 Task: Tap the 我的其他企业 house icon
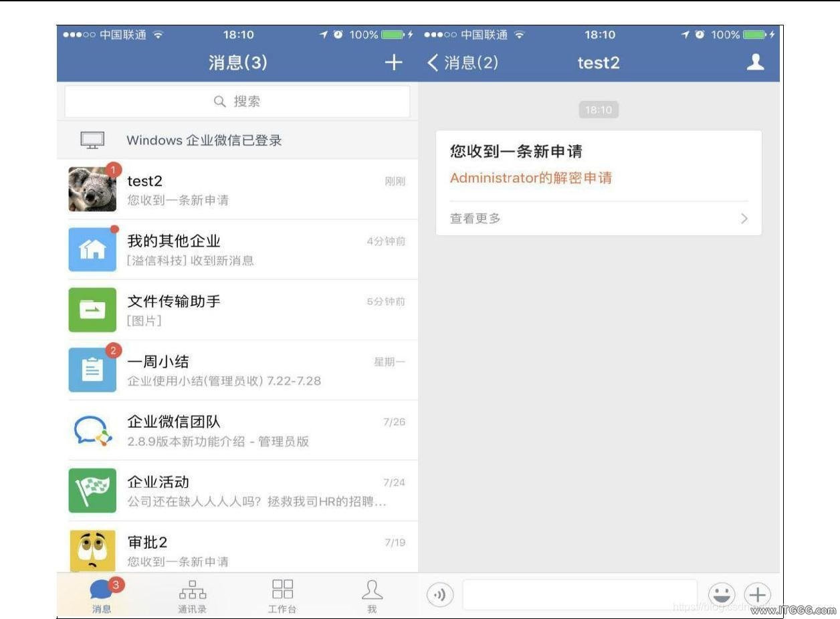pos(92,249)
